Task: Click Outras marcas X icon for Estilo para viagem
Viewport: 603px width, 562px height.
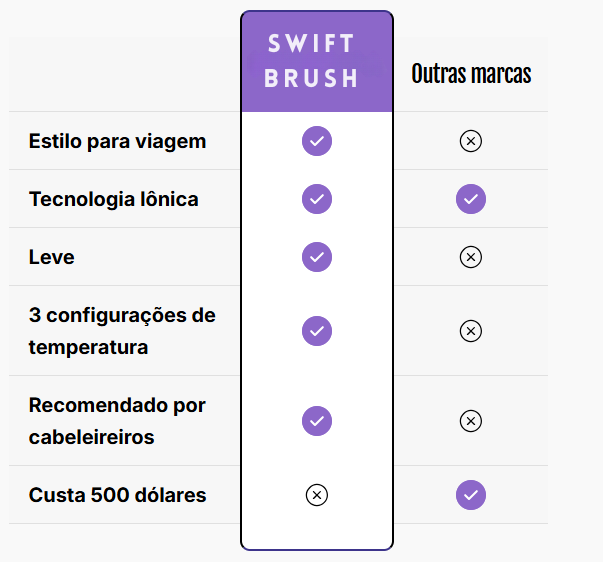Action: 470,141
